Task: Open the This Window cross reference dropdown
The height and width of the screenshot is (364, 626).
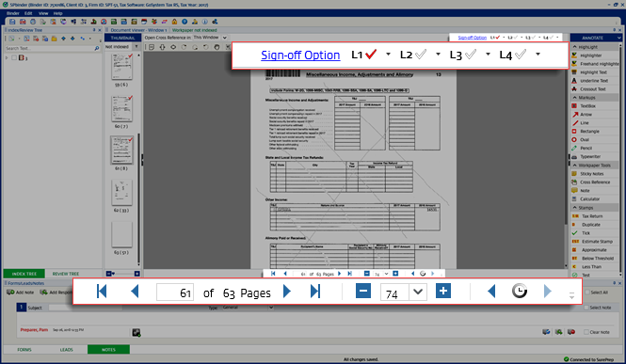Action: pos(225,38)
